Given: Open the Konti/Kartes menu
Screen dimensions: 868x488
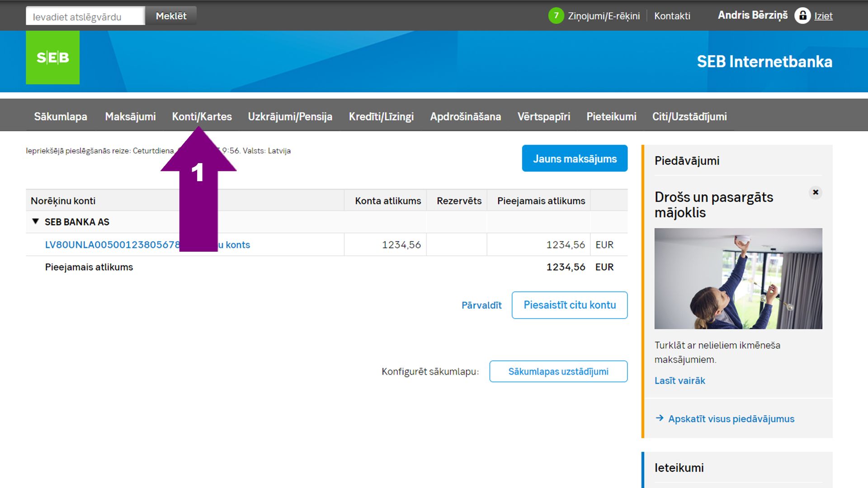Looking at the screenshot, I should click(x=202, y=117).
